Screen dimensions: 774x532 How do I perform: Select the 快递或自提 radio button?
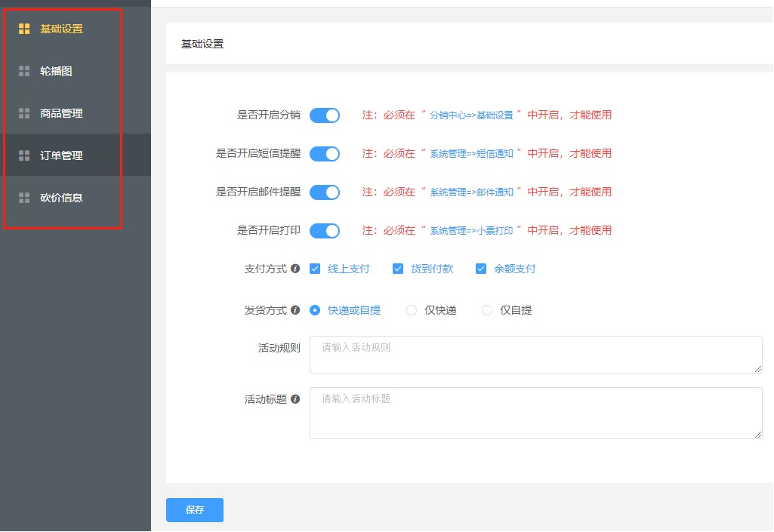point(315,310)
